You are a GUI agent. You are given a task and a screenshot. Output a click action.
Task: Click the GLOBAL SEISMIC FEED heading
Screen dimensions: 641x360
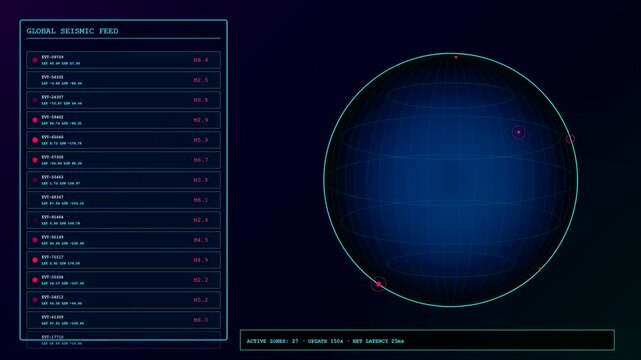coord(72,31)
